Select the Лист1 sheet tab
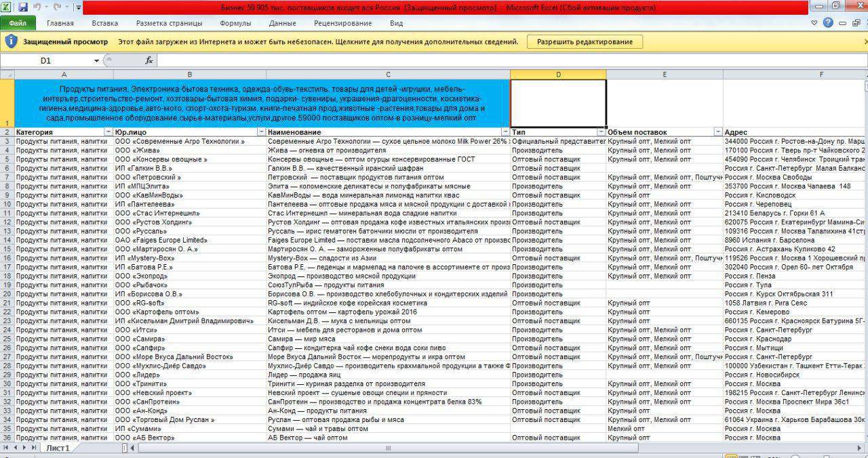Image resolution: width=868 pixels, height=458 pixels. 58,448
